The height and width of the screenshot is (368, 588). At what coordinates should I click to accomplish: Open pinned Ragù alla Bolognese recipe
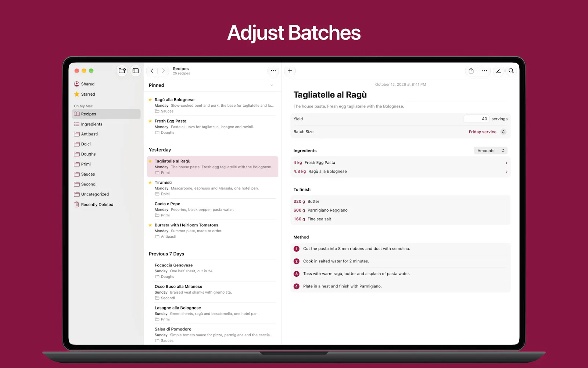coord(212,105)
